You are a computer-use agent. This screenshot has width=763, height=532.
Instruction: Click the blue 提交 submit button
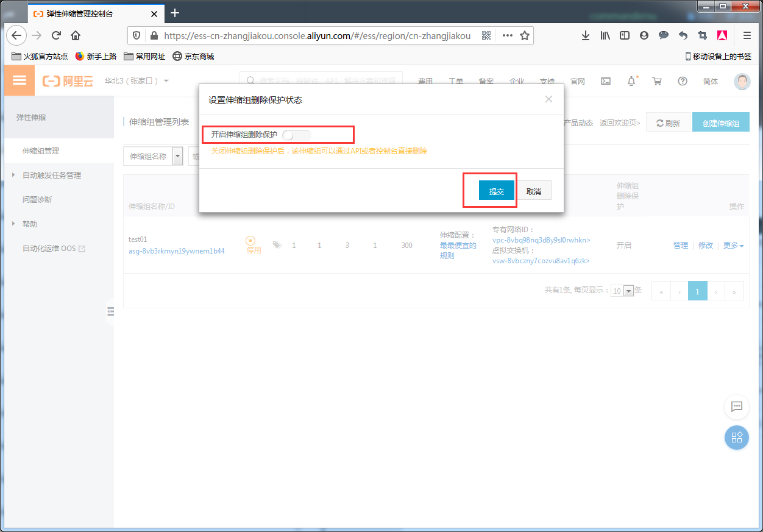(x=496, y=191)
